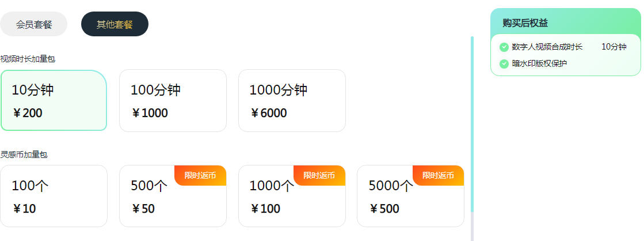Select the 其他套餐 tab
This screenshot has height=241, width=644.
[115, 24]
